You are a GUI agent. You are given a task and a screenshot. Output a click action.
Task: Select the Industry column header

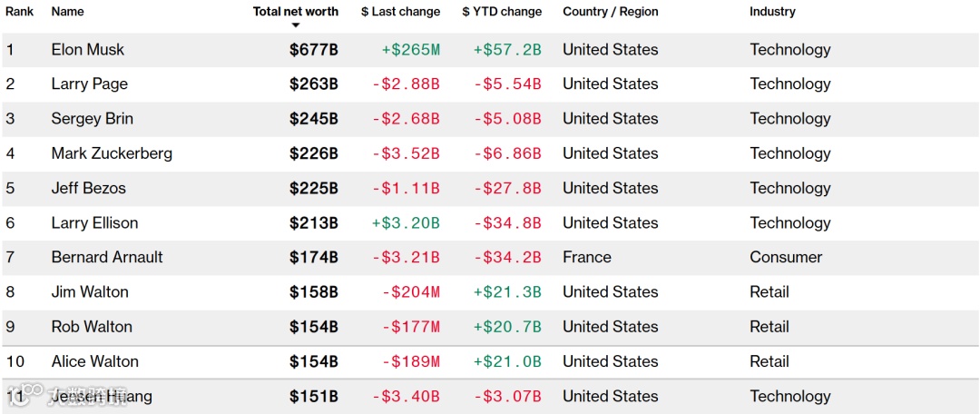tap(772, 12)
